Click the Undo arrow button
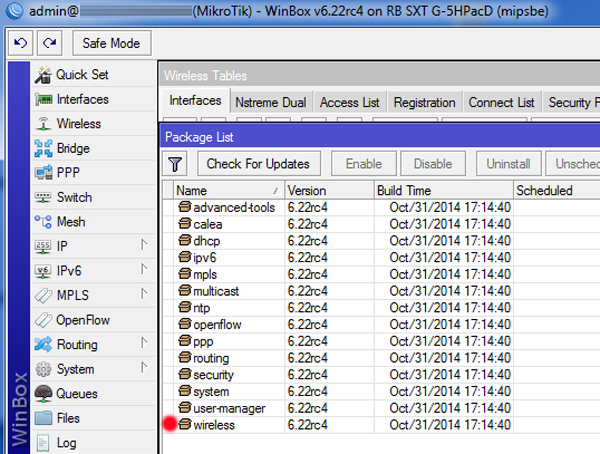Viewport: 600px width, 454px height. [x=21, y=43]
